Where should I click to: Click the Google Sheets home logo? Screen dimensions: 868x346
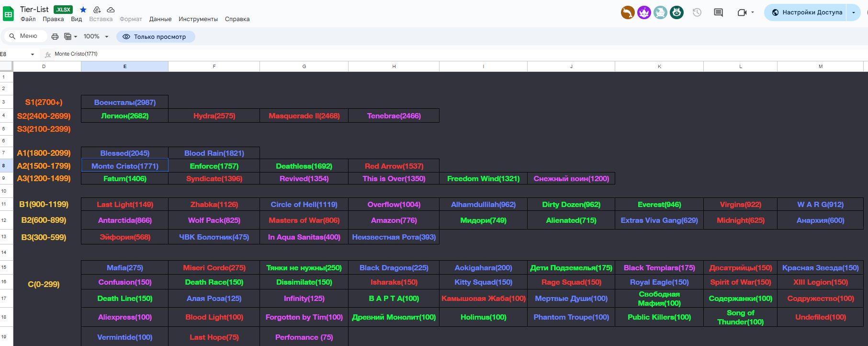(9, 14)
